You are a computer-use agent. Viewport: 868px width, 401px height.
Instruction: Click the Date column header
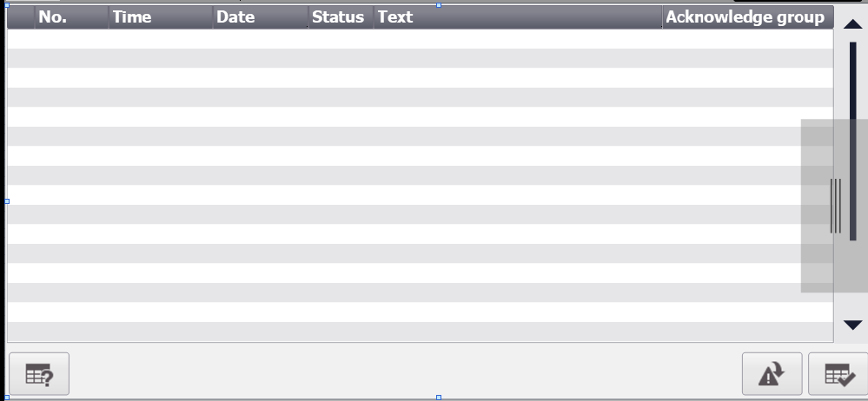(259, 17)
